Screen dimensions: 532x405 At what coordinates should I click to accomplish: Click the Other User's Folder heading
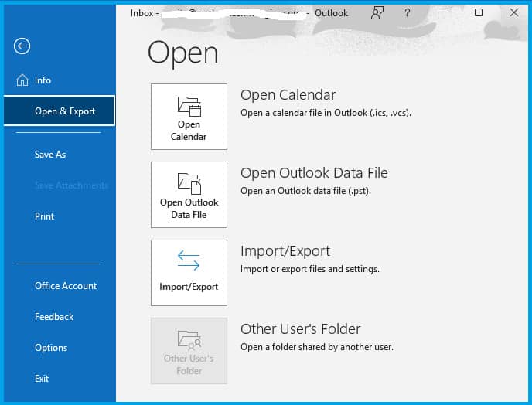[301, 329]
